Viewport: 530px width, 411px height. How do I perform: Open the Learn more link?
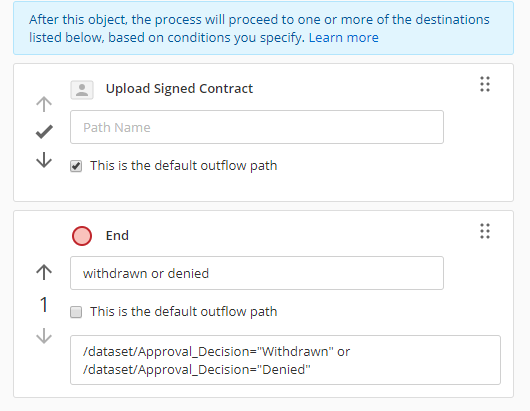(x=343, y=38)
